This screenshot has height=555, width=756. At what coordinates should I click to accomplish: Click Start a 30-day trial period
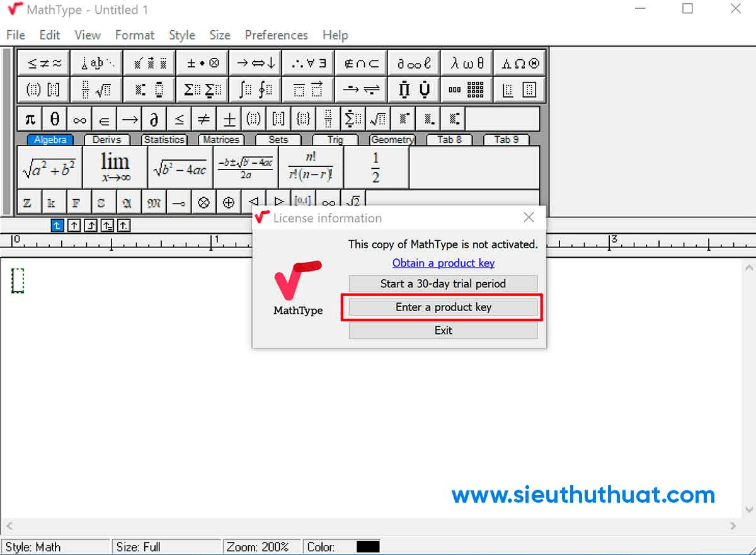click(443, 283)
